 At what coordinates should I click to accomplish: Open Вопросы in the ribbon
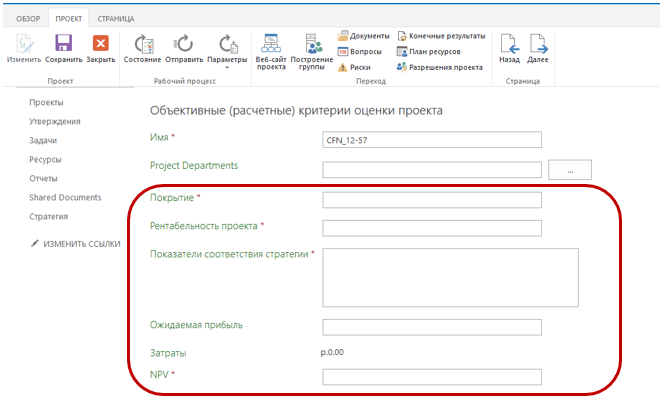coord(360,52)
